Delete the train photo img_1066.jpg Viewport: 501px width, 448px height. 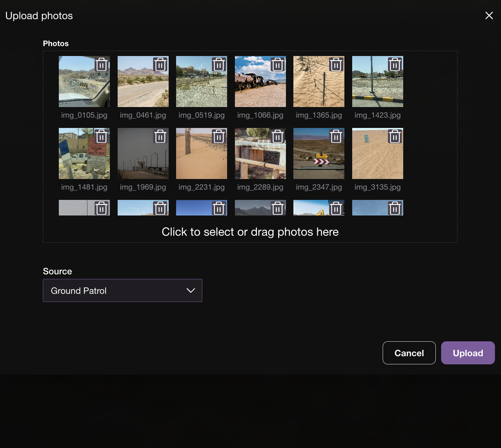(278, 65)
